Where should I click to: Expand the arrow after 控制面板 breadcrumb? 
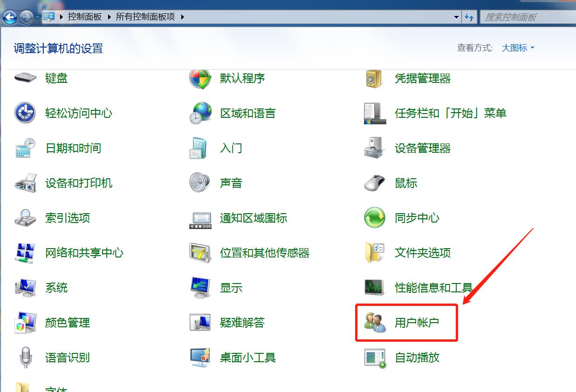click(x=110, y=17)
